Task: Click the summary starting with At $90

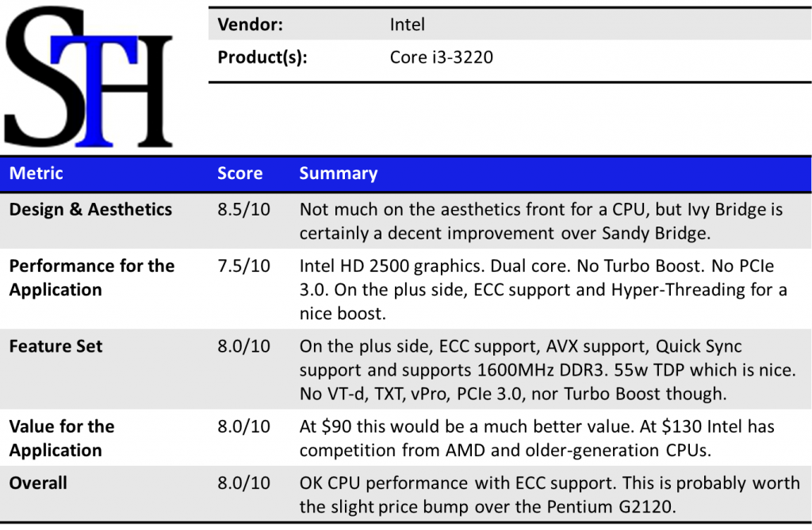Action: pyautogui.click(x=536, y=438)
